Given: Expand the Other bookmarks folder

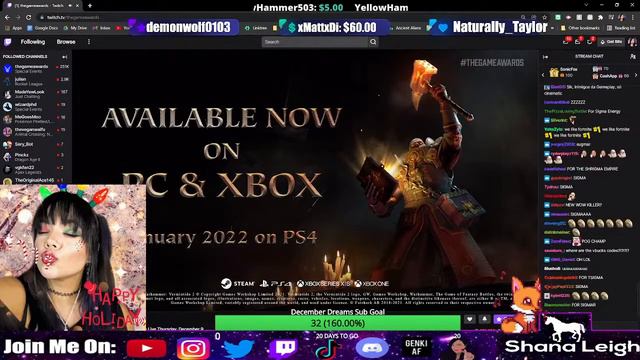Looking at the screenshot, I should point(580,28).
